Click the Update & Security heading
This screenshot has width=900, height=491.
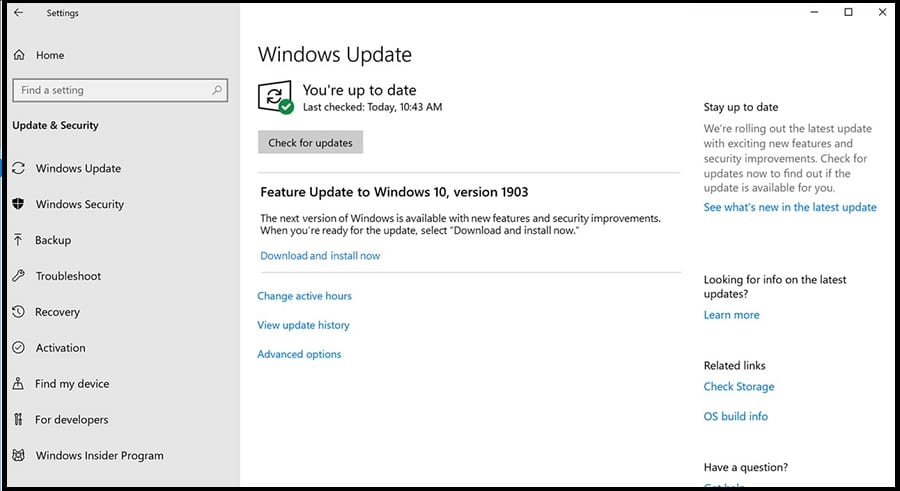(x=55, y=125)
